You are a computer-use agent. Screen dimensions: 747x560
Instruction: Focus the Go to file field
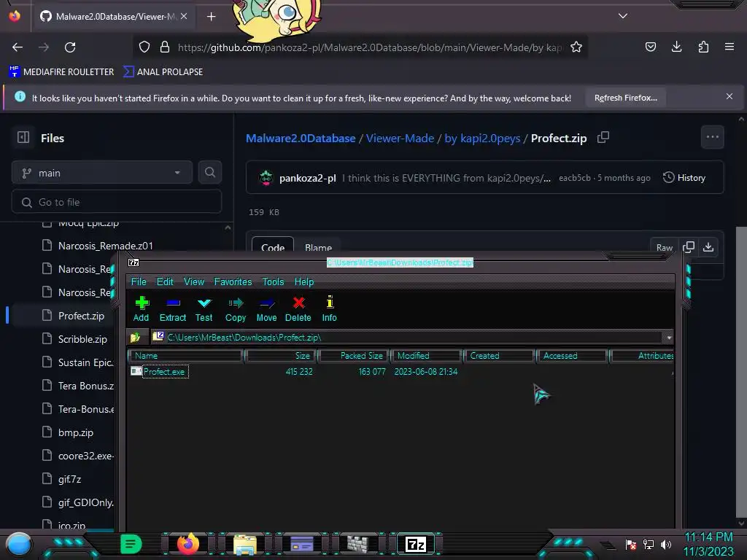tap(117, 202)
